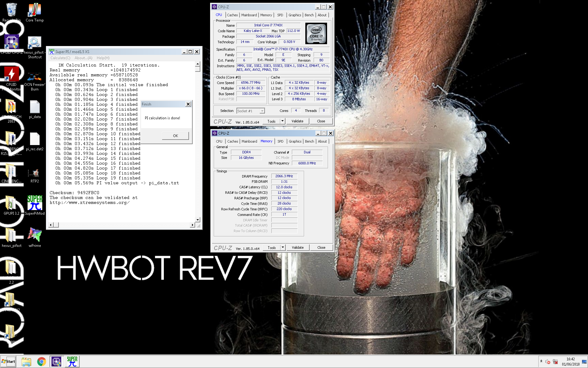Click the volume tray icon
Viewport: 588px width, 368px height.
[548, 362]
